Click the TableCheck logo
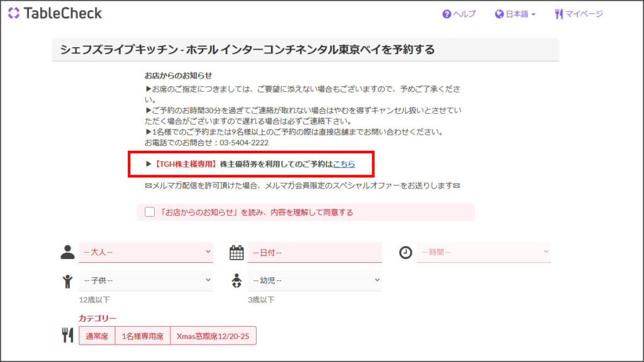Viewport: 644px width, 362px height. click(55, 13)
